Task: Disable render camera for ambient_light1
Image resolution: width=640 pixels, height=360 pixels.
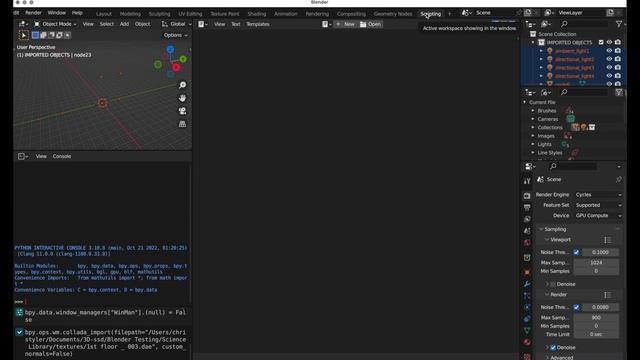Action: pos(618,51)
